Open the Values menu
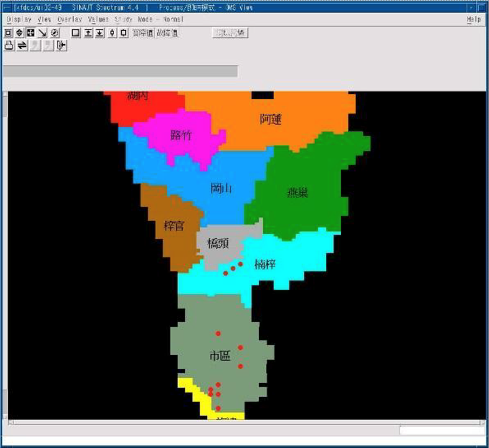 98,20
